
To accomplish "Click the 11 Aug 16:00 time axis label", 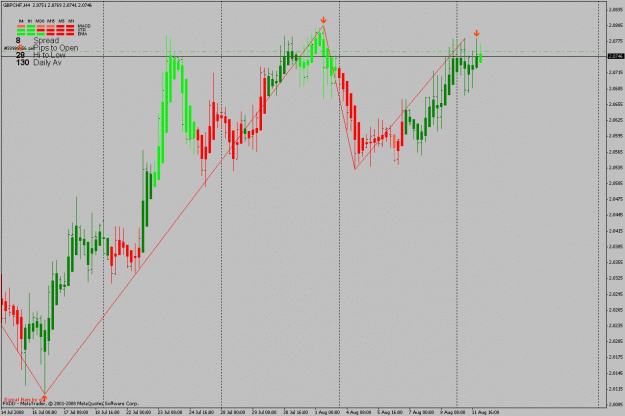I will click(485, 412).
